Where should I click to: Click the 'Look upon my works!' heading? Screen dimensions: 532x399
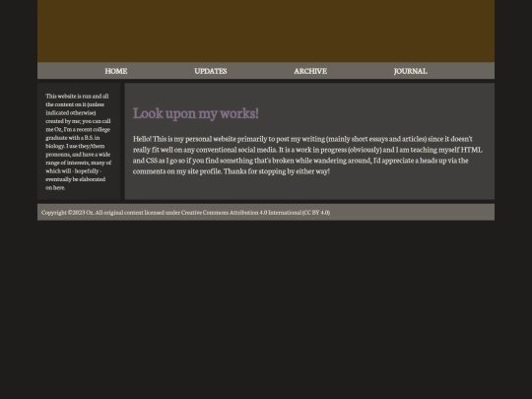196,113
